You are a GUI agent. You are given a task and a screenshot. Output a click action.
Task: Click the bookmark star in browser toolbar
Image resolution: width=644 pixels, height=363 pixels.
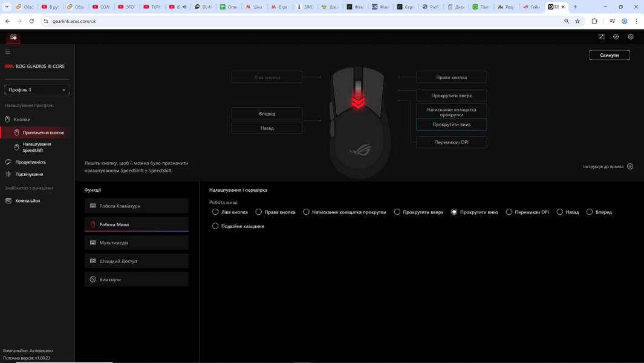point(577,20)
